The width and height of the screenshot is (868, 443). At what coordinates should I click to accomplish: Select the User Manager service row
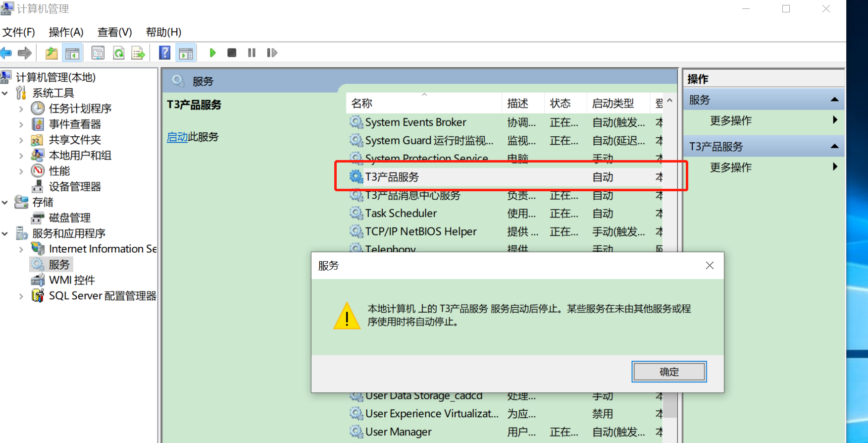point(505,432)
